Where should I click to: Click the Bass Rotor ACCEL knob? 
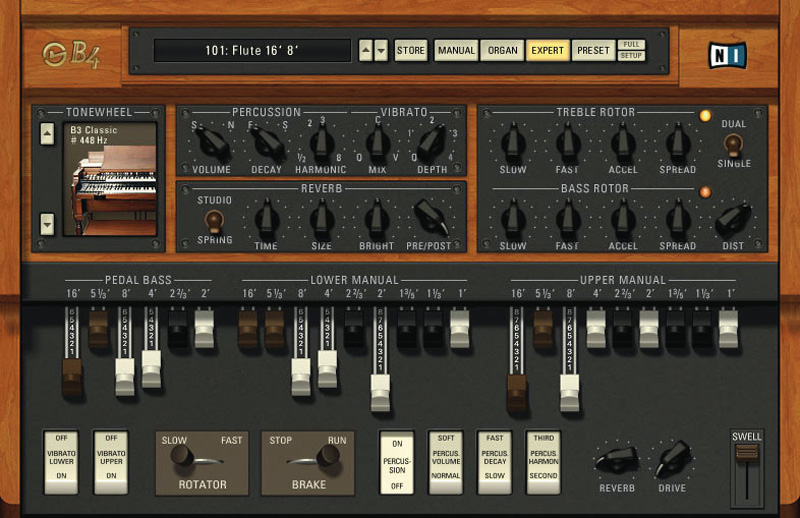tap(622, 218)
